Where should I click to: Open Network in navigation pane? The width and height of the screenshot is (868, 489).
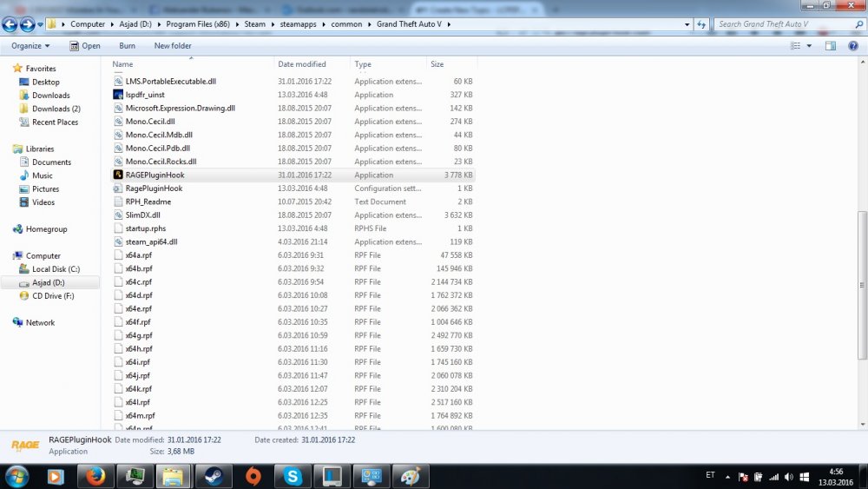(40, 323)
